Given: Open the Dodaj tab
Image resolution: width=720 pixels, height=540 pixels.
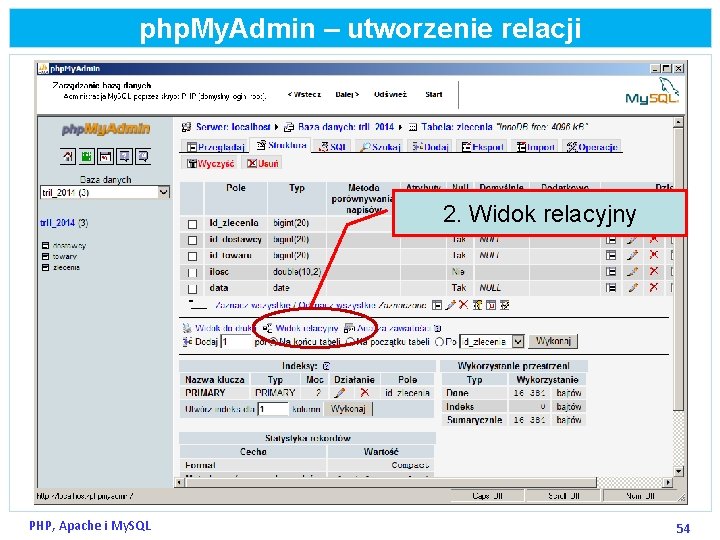Looking at the screenshot, I should click(430, 147).
